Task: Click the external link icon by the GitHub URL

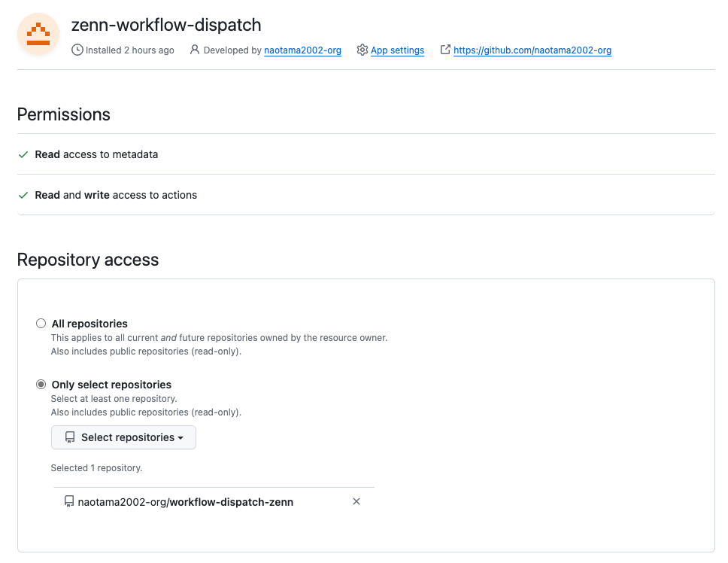Action: [x=445, y=49]
